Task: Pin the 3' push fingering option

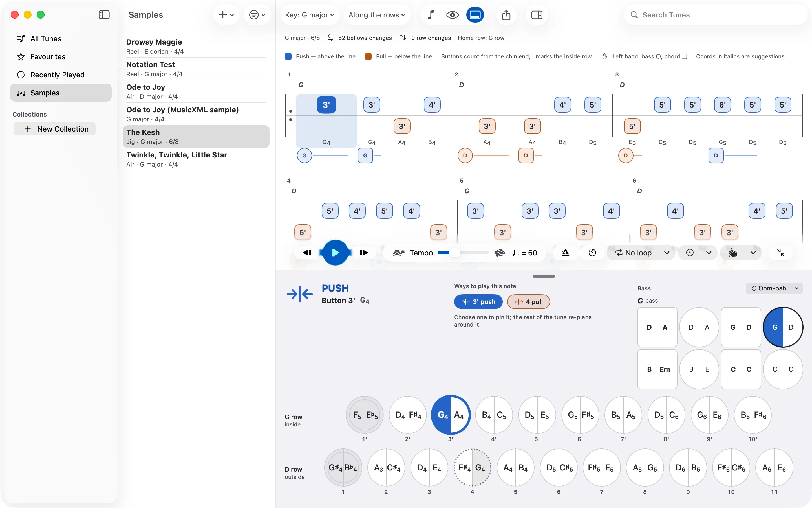Action: 478,302
